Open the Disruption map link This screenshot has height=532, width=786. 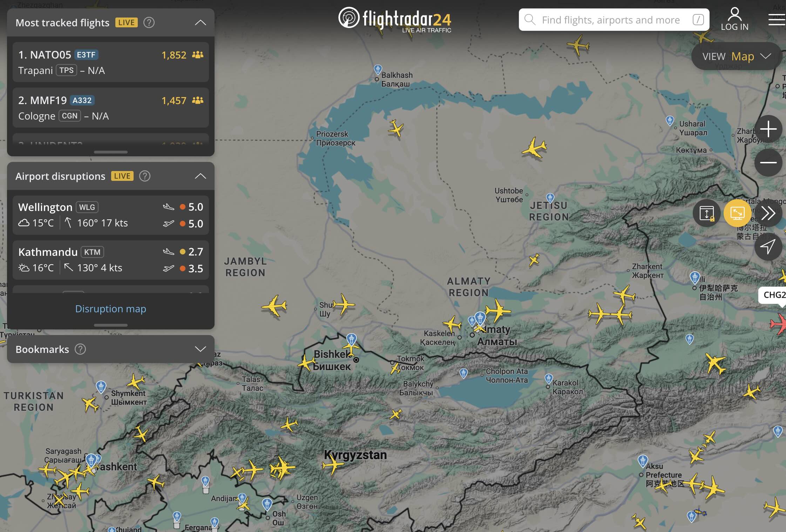(x=110, y=309)
